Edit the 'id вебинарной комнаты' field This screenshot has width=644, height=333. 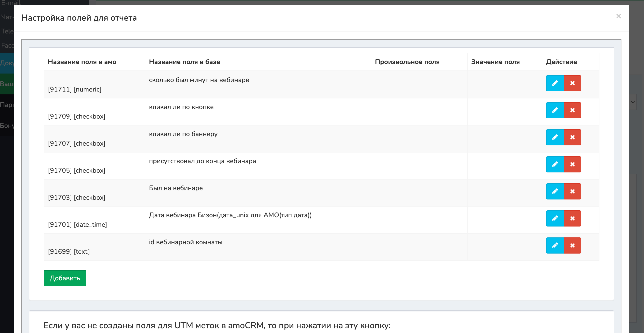[x=555, y=245]
